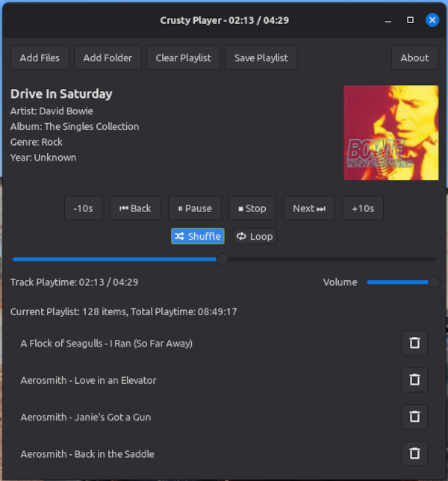Image resolution: width=448 pixels, height=481 pixels.
Task: Click the Add Files button
Action: tap(40, 58)
